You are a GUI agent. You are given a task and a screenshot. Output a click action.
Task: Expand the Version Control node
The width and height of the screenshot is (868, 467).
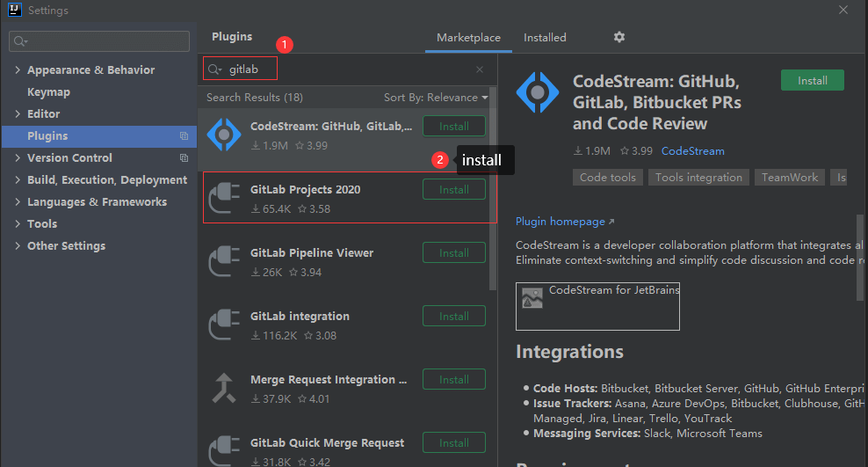18,158
